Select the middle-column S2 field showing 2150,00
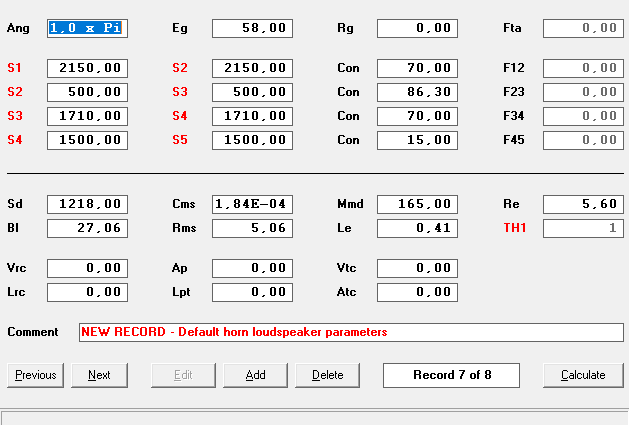The width and height of the screenshot is (629, 425). tap(252, 68)
